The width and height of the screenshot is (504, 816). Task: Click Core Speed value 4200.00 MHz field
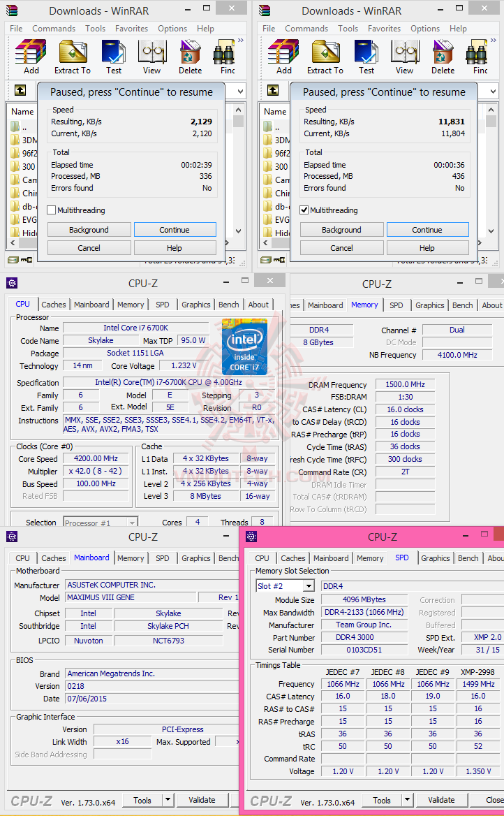click(x=96, y=458)
